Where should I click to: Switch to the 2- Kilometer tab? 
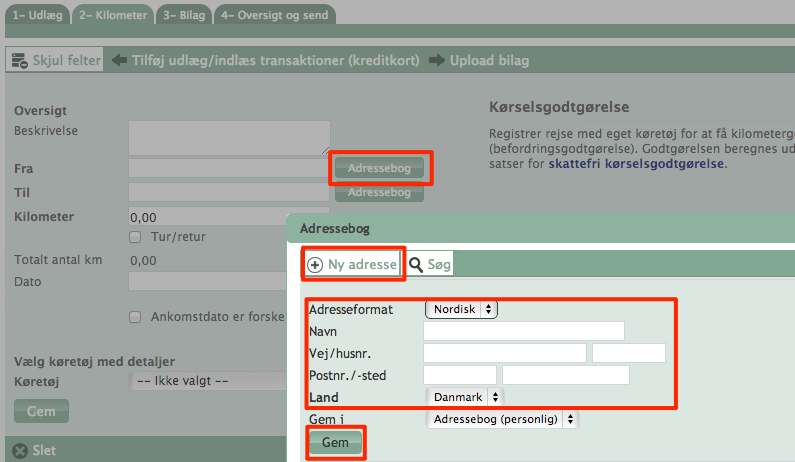coord(113,15)
